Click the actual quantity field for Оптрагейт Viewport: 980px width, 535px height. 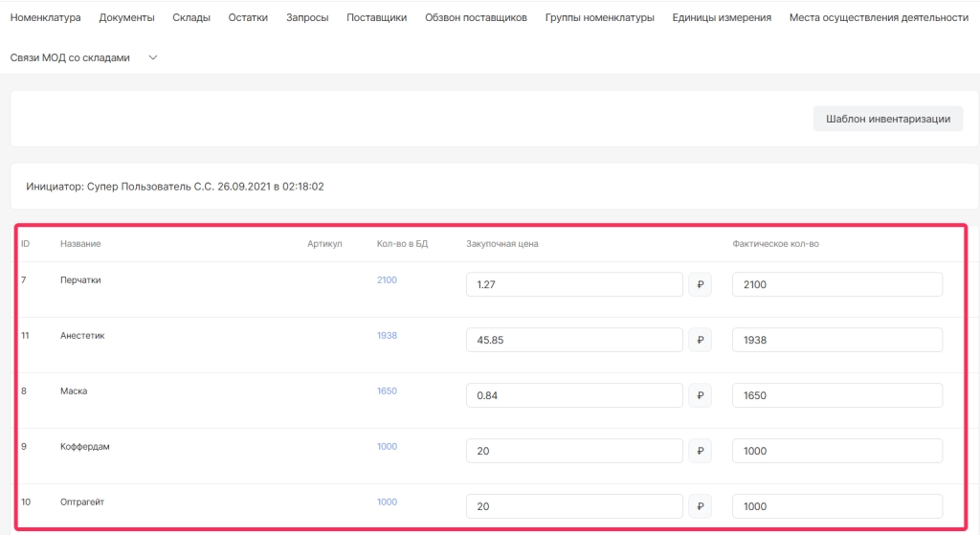click(836, 506)
